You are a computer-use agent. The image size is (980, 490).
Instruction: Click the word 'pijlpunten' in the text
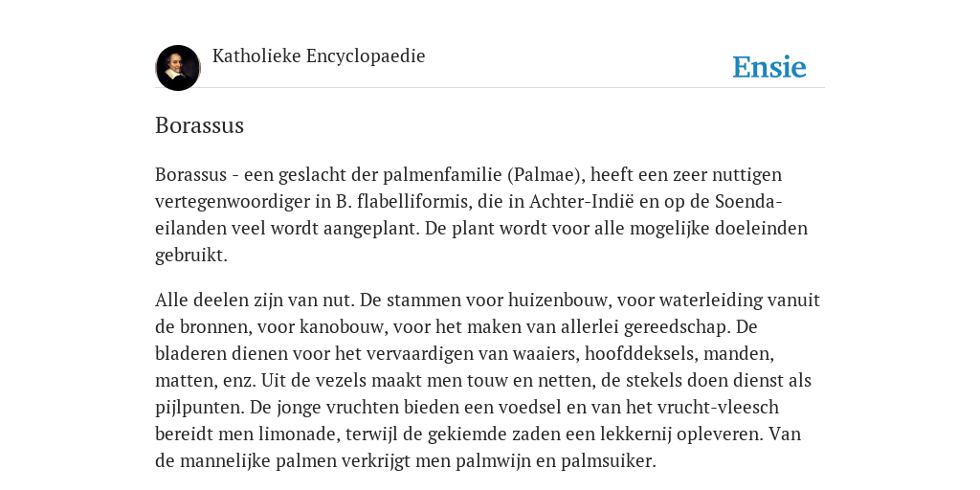199,408
